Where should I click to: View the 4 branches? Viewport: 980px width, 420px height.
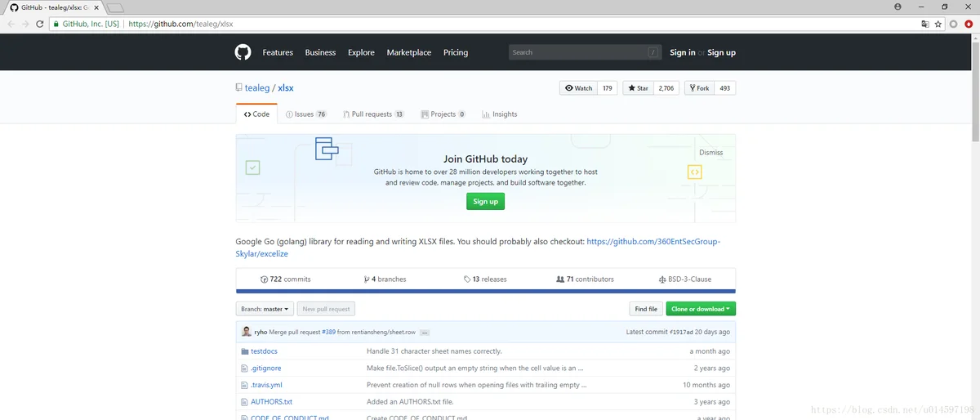coord(385,279)
